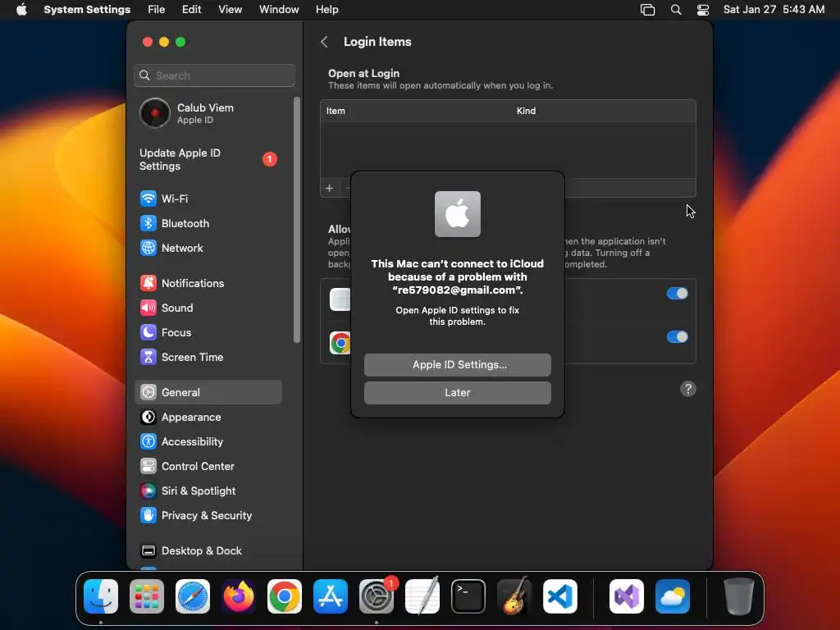Launch Visual Studio Code from the Dock

(560, 596)
